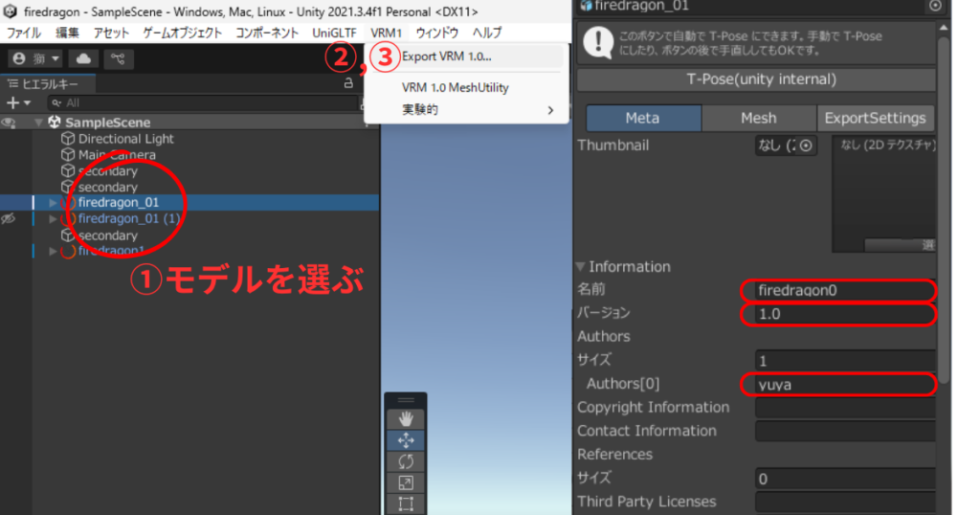Expand firedragon_01 (1) in the hierarchy
Viewport: 980px width, 515px height.
54,219
